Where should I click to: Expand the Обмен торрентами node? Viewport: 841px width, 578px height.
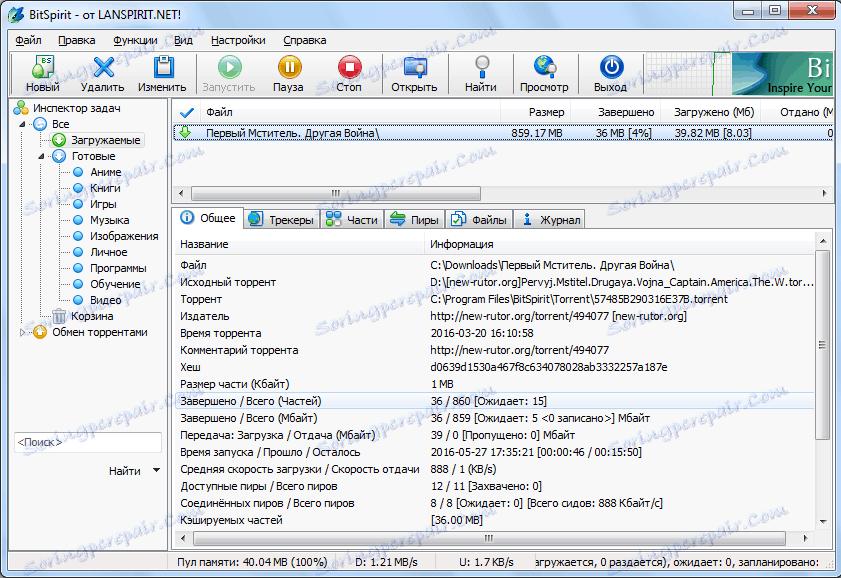23,332
